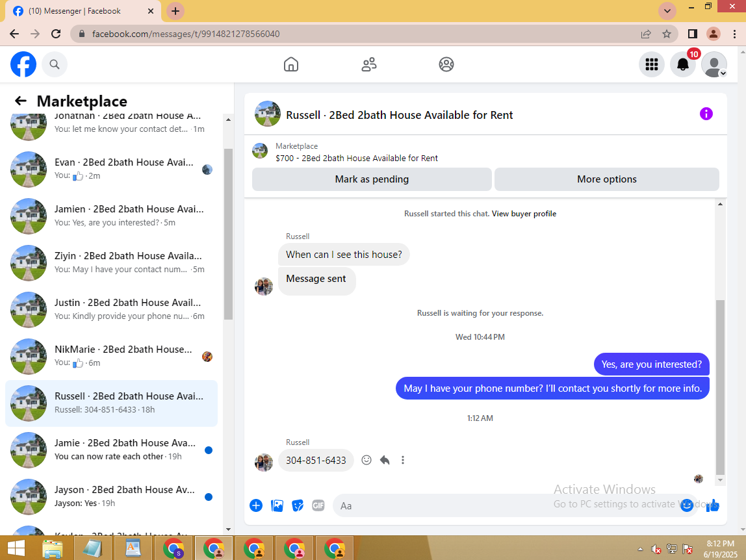This screenshot has height=560, width=746.
Task: Choose a GIF icon
Action: click(318, 506)
